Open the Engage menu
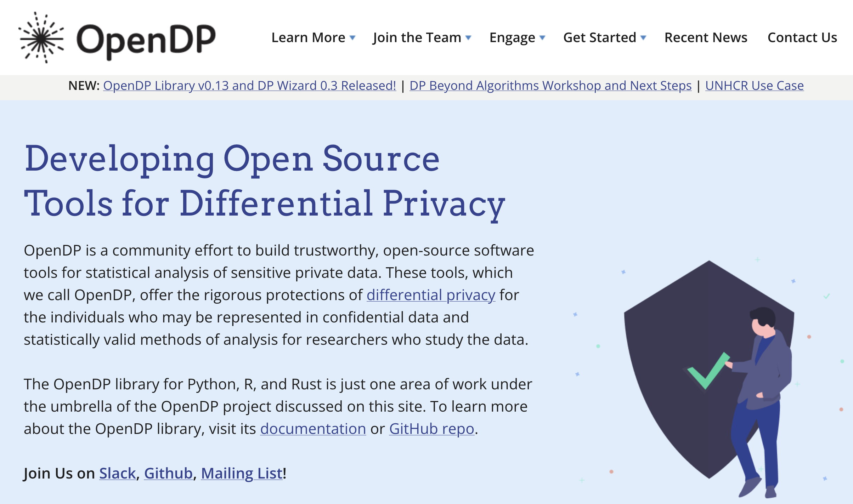 [512, 38]
